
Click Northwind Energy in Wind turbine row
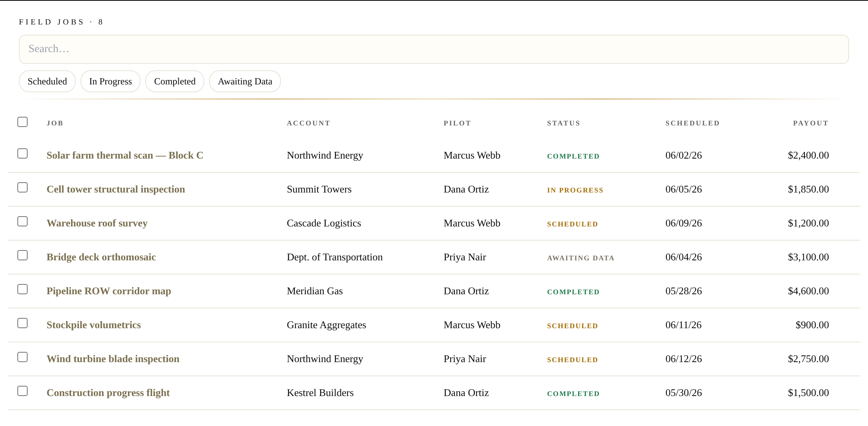click(x=325, y=359)
